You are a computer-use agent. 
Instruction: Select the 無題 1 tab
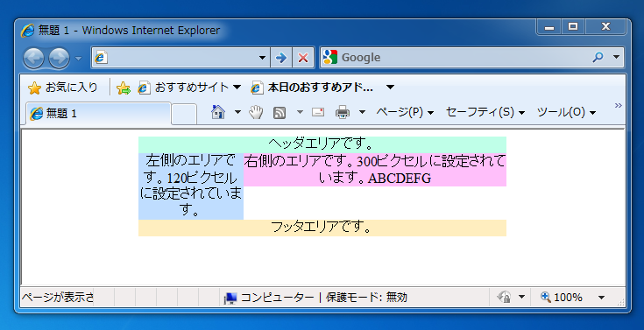pos(98,113)
